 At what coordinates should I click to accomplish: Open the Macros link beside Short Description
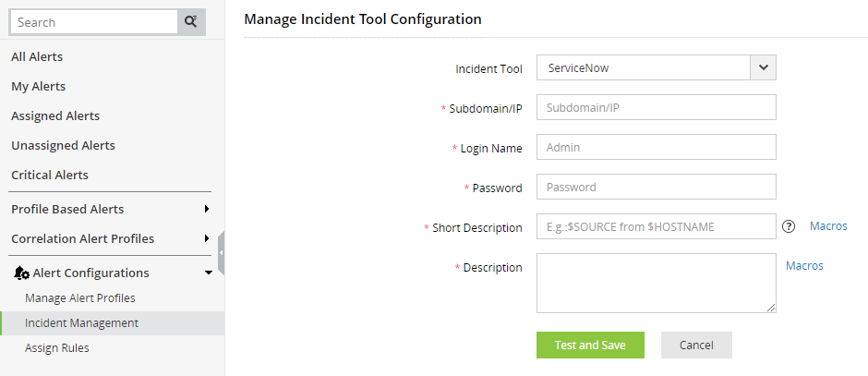(x=828, y=226)
